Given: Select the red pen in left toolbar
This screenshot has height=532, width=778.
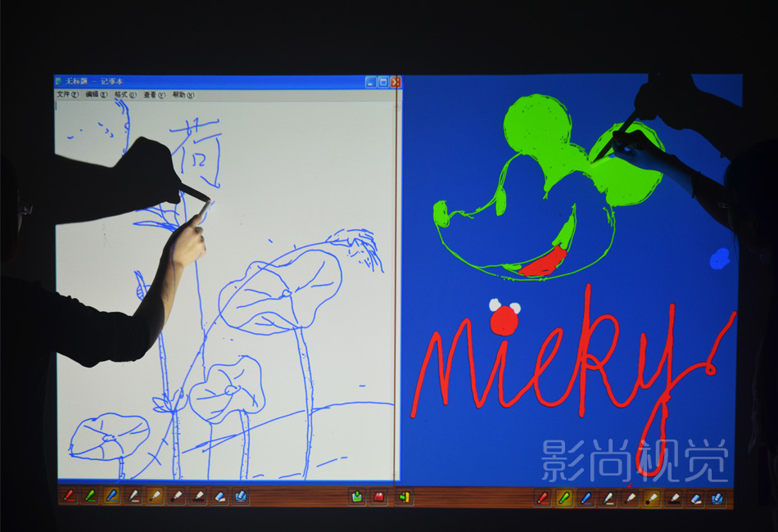Looking at the screenshot, I should click(70, 495).
